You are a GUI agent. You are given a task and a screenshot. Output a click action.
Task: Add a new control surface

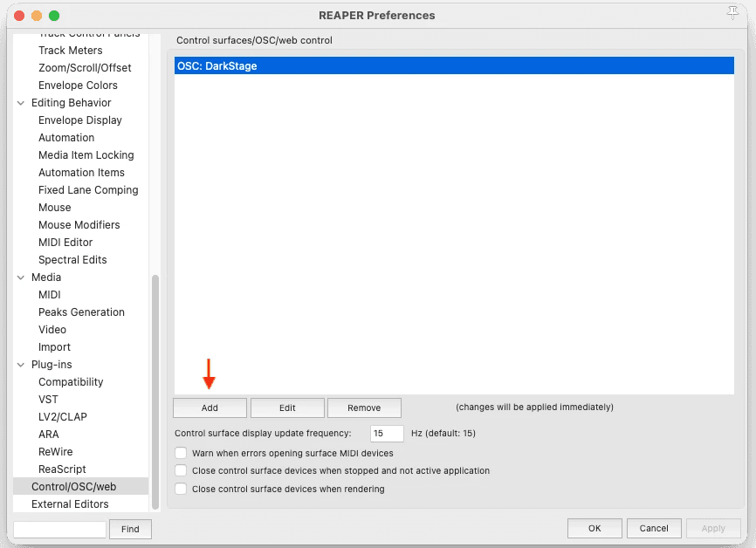click(210, 408)
